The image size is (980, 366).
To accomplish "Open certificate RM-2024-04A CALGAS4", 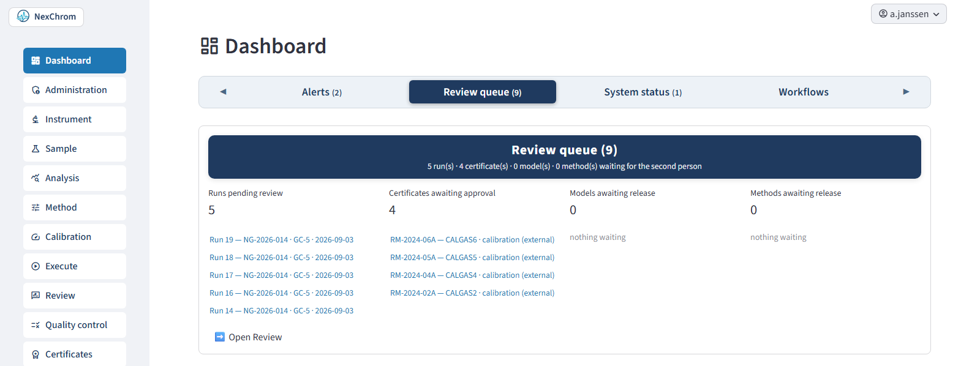I will coord(472,275).
